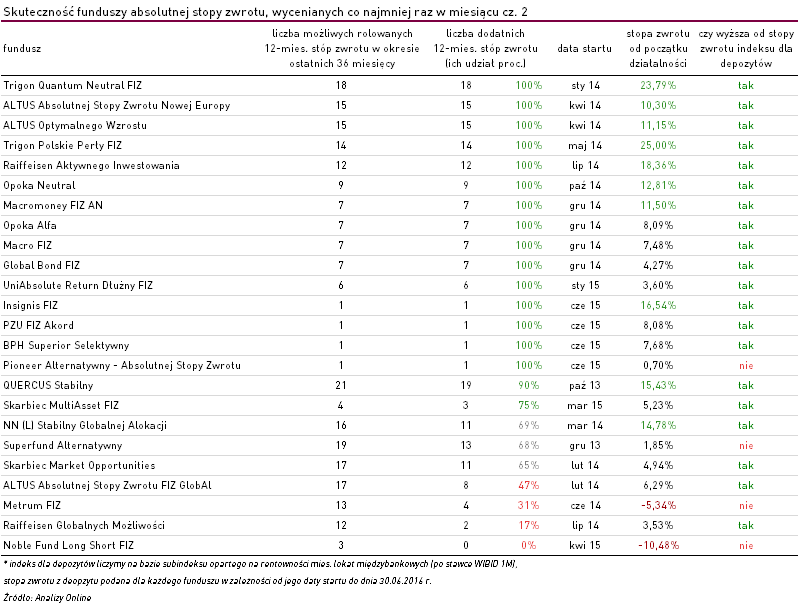
Task: Click UniAbsolute Return Dłużny FIZ name
Action: (78, 285)
